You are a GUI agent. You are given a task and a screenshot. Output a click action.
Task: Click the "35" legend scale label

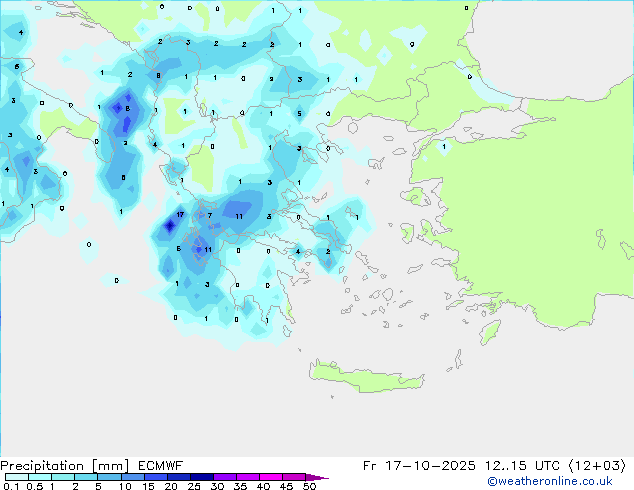point(240,486)
